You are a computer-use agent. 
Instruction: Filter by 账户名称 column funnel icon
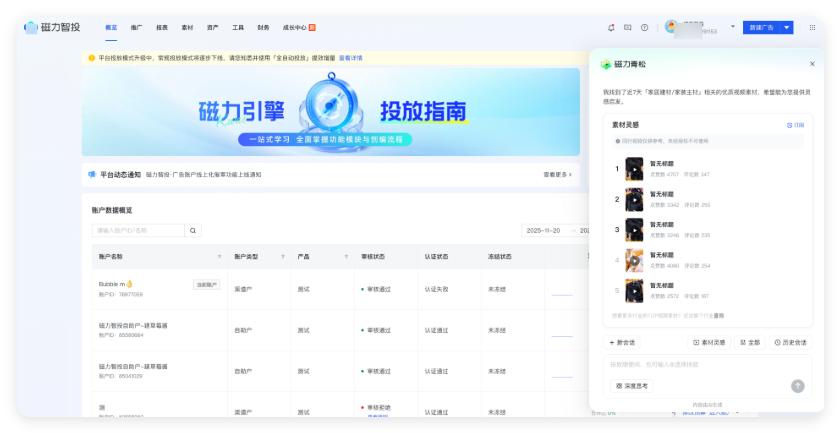(219, 257)
